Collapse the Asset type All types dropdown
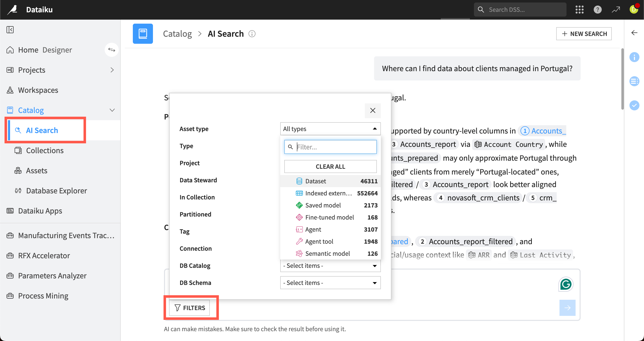The width and height of the screenshot is (644, 341). click(330, 129)
